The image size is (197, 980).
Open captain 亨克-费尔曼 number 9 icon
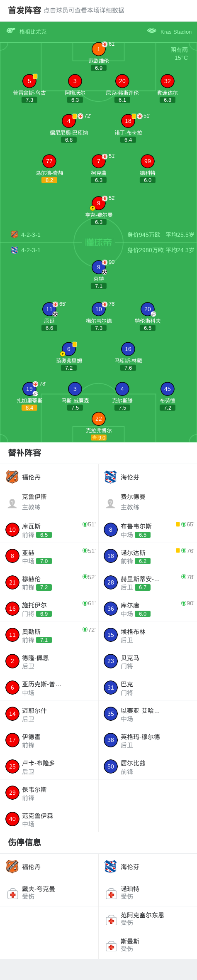(98, 203)
